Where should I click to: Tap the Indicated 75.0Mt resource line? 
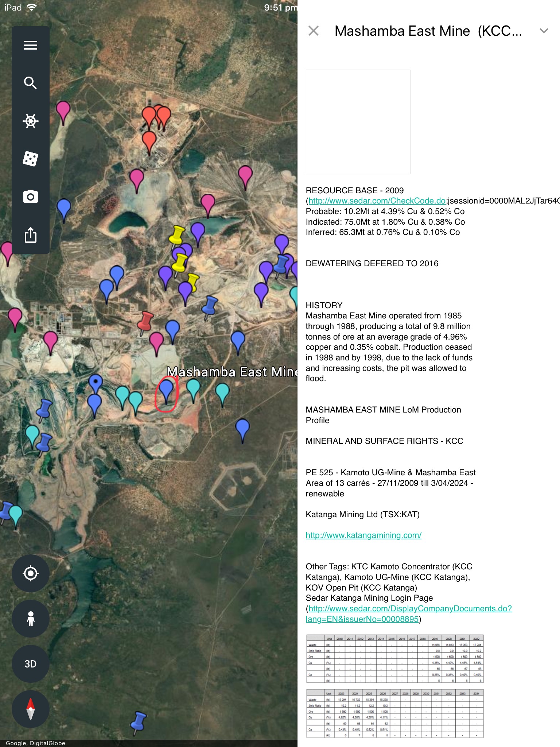pyautogui.click(x=385, y=222)
